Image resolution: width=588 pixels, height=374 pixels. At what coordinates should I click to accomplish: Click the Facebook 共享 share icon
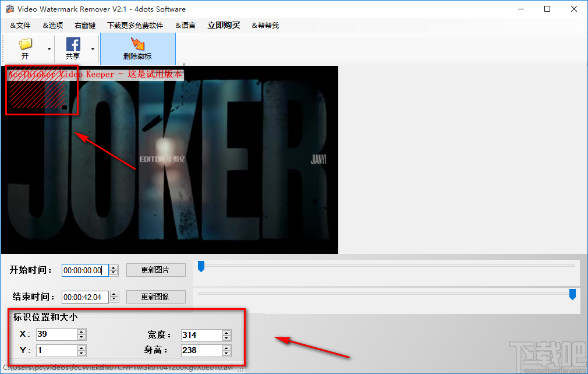(x=73, y=44)
